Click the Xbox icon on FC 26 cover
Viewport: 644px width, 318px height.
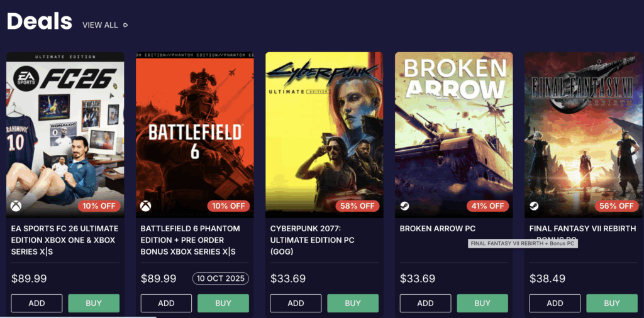tap(16, 206)
